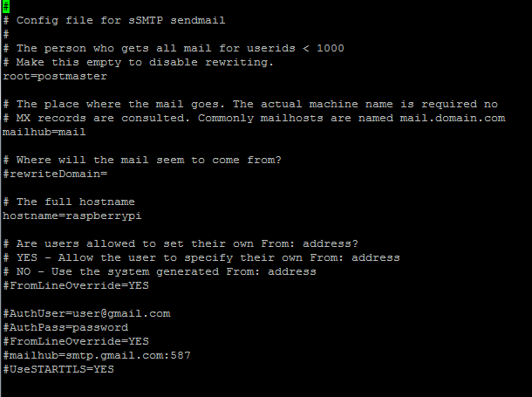Screen dimensions: 532x397
Task: Click the #rewriteDomain= line
Action: (55, 175)
